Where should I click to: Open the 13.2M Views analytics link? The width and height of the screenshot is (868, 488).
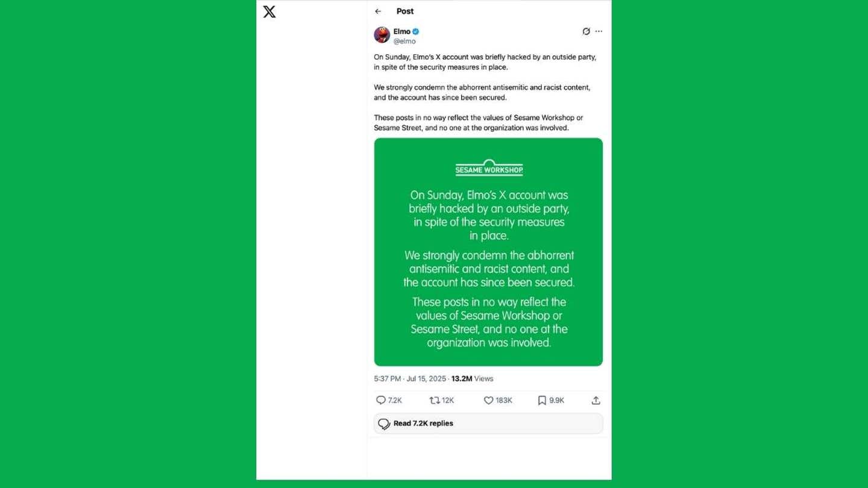coord(472,379)
